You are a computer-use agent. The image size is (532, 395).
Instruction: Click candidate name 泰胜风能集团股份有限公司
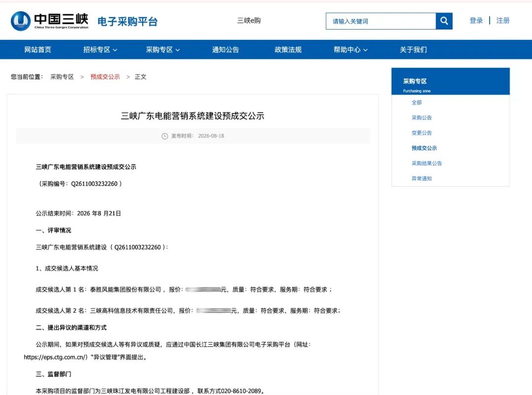pos(126,290)
